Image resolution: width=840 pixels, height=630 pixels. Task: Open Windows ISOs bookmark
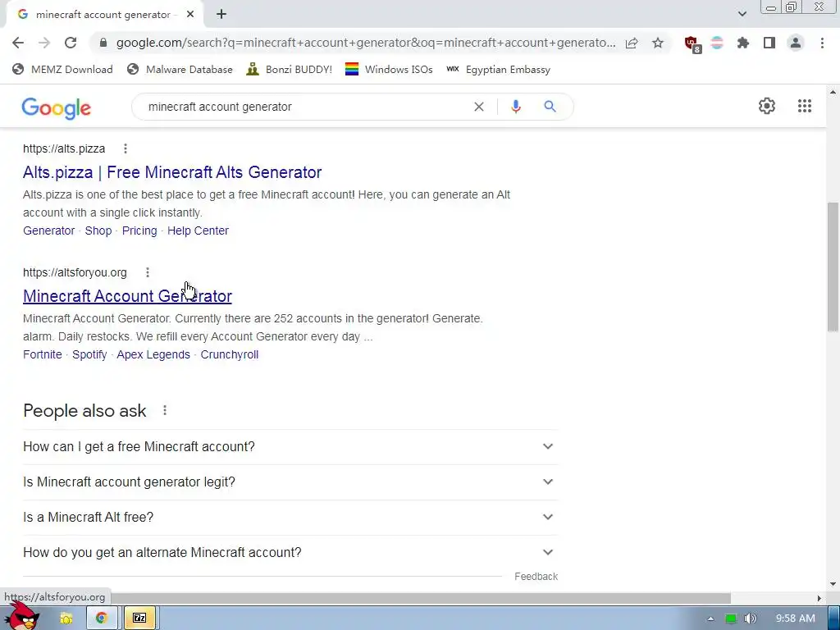pos(389,69)
